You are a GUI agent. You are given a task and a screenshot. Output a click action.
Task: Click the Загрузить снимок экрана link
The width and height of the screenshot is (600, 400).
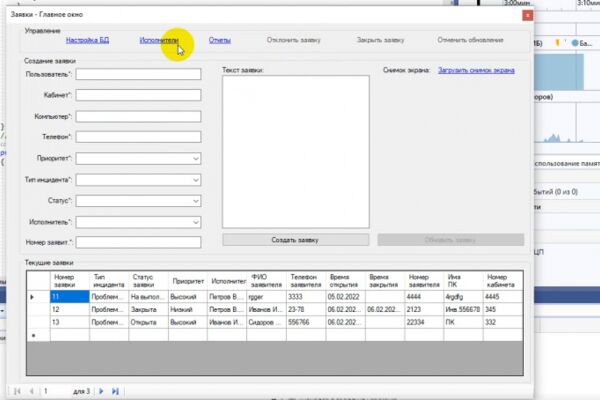click(476, 70)
